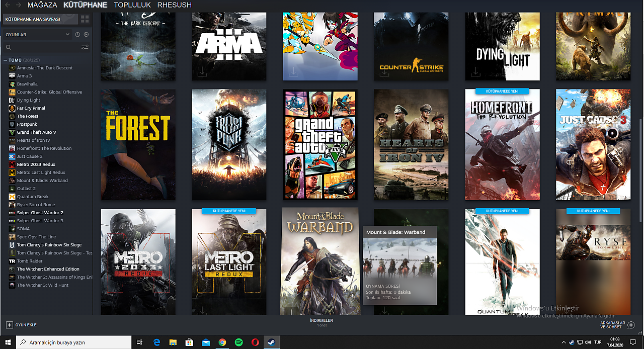Open the Metro 2033 Redux cover
The height and width of the screenshot is (349, 644).
[138, 261]
